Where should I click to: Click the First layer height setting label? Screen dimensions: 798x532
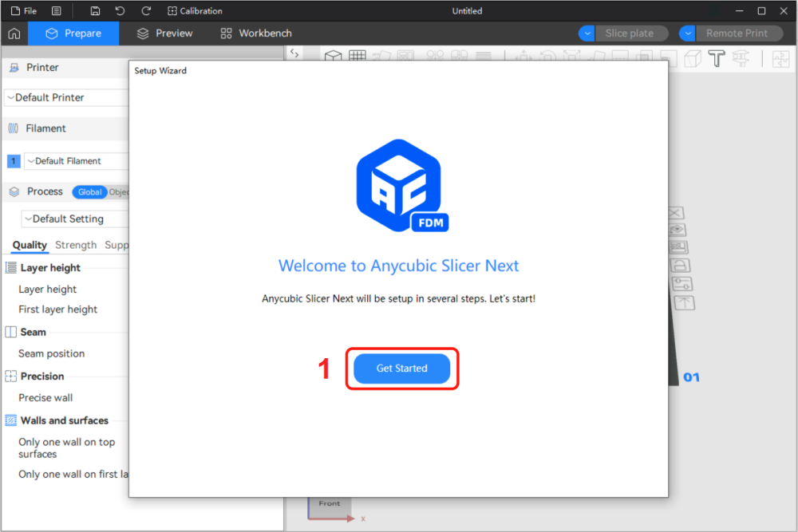click(58, 309)
